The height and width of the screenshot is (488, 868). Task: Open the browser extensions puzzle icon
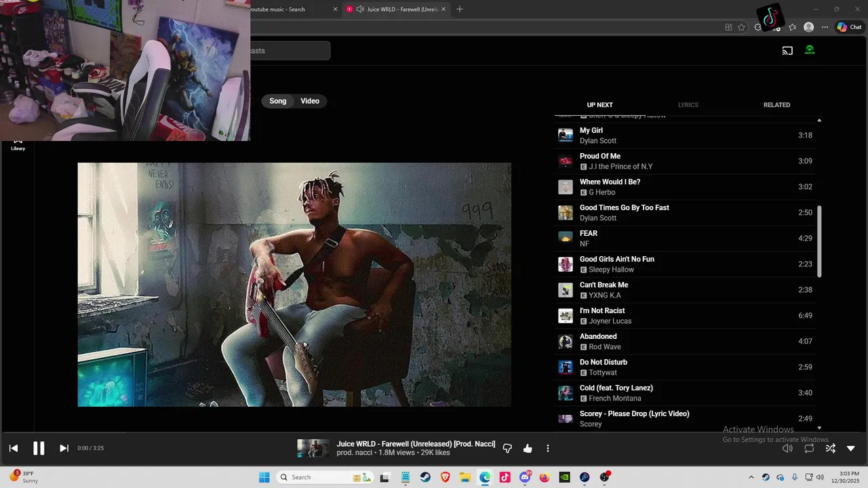pyautogui.click(x=758, y=27)
